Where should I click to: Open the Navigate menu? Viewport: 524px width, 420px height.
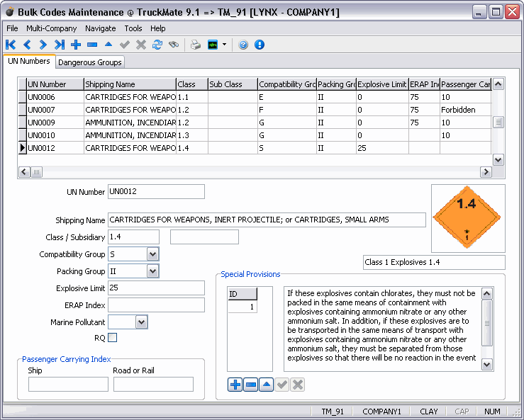point(100,28)
